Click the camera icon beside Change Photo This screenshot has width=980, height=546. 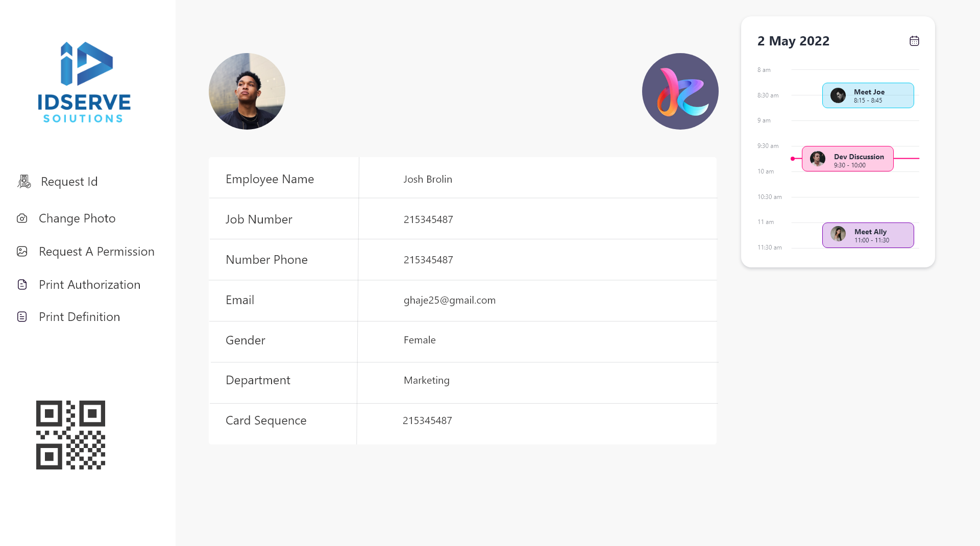pyautogui.click(x=22, y=218)
